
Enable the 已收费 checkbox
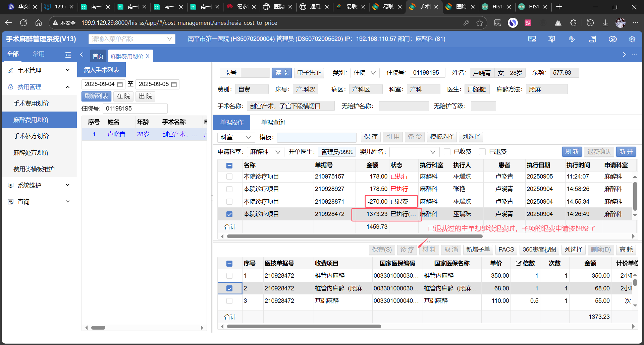click(x=447, y=152)
